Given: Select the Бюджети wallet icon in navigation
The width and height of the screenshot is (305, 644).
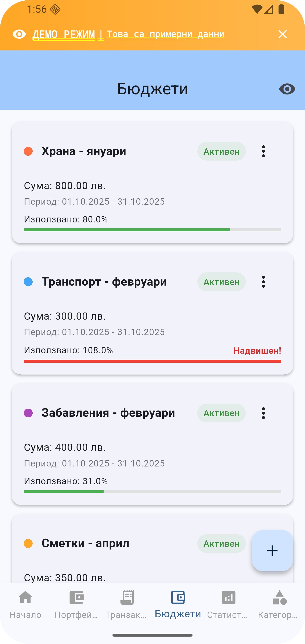Looking at the screenshot, I should pos(178,597).
